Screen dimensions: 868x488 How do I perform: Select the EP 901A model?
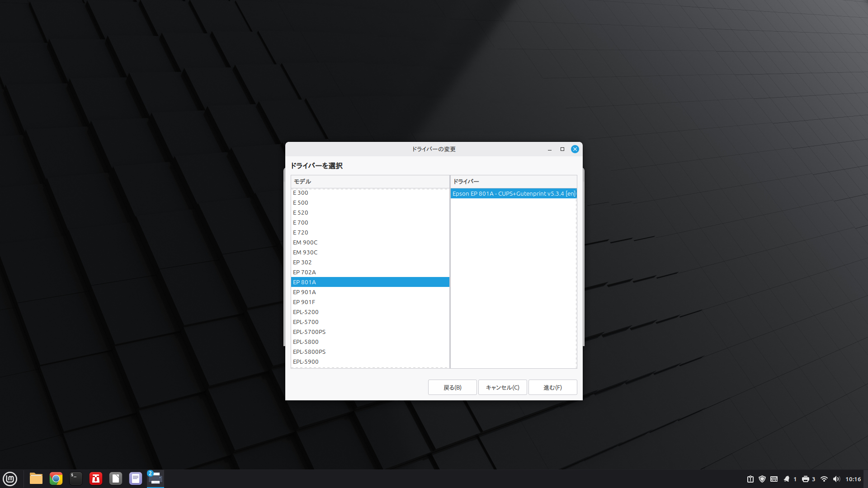tap(304, 292)
